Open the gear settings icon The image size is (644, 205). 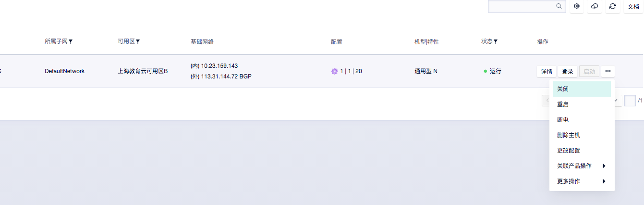pyautogui.click(x=577, y=6)
